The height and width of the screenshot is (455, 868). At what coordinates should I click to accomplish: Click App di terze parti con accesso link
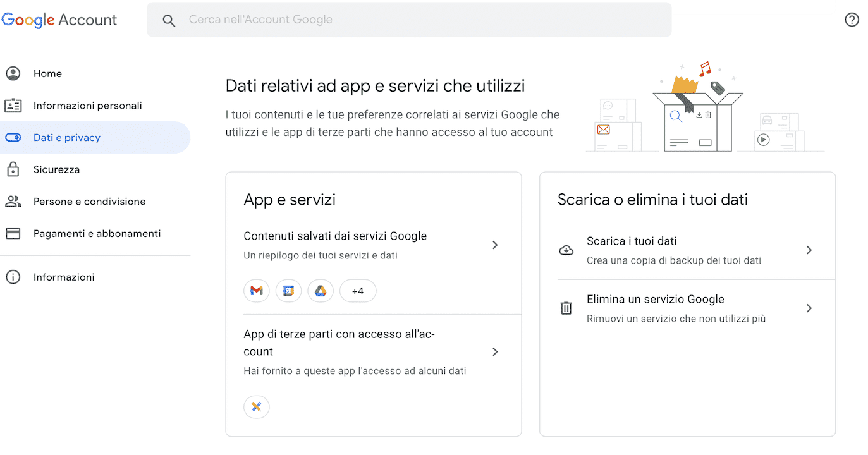(x=339, y=343)
